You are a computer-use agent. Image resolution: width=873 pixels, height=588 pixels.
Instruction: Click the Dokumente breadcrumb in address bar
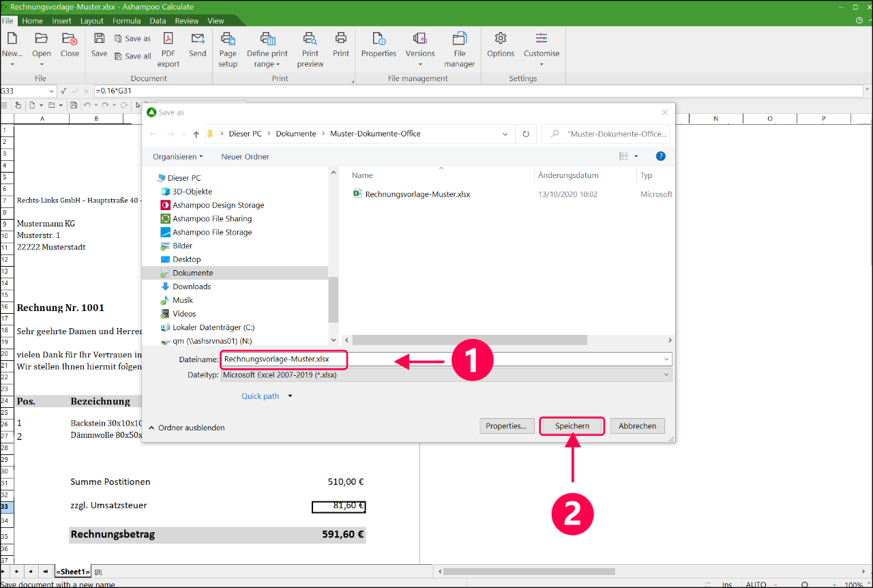(296, 134)
